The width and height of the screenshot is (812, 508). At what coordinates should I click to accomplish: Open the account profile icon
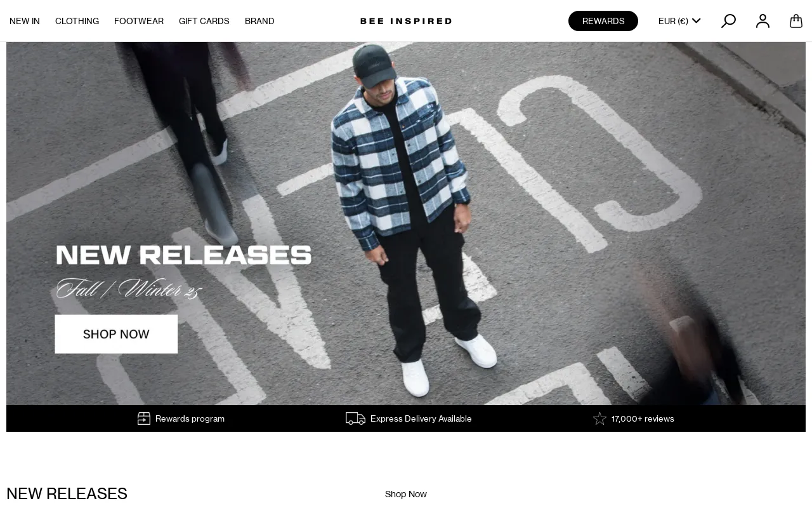pos(763,21)
